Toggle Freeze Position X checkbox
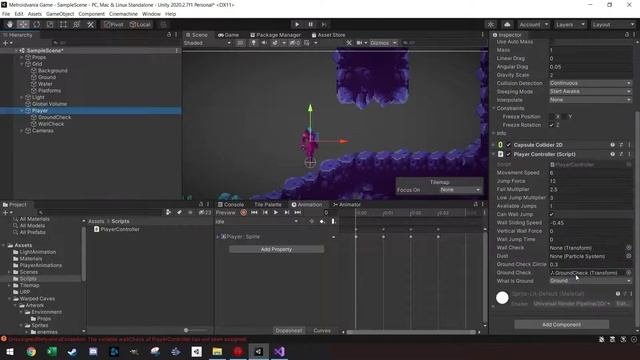The height and width of the screenshot is (360, 640). point(551,117)
